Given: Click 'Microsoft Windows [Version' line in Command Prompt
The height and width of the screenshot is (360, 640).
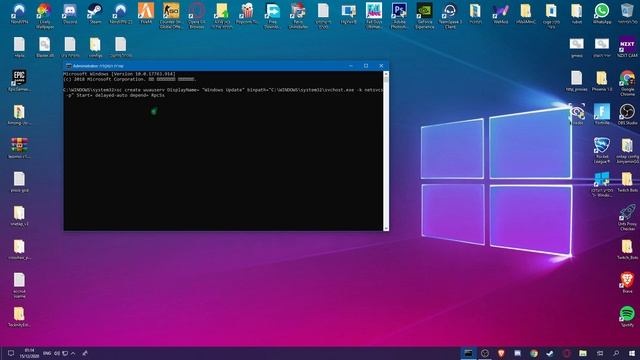Looking at the screenshot, I should tap(120, 74).
